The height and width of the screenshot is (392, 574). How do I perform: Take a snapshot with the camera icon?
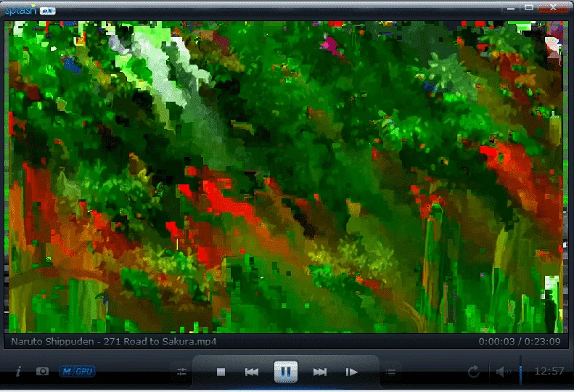pos(42,372)
